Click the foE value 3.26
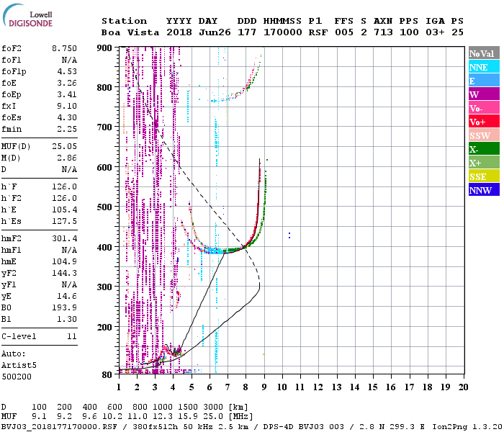This screenshot has height=432, width=504. tap(67, 83)
